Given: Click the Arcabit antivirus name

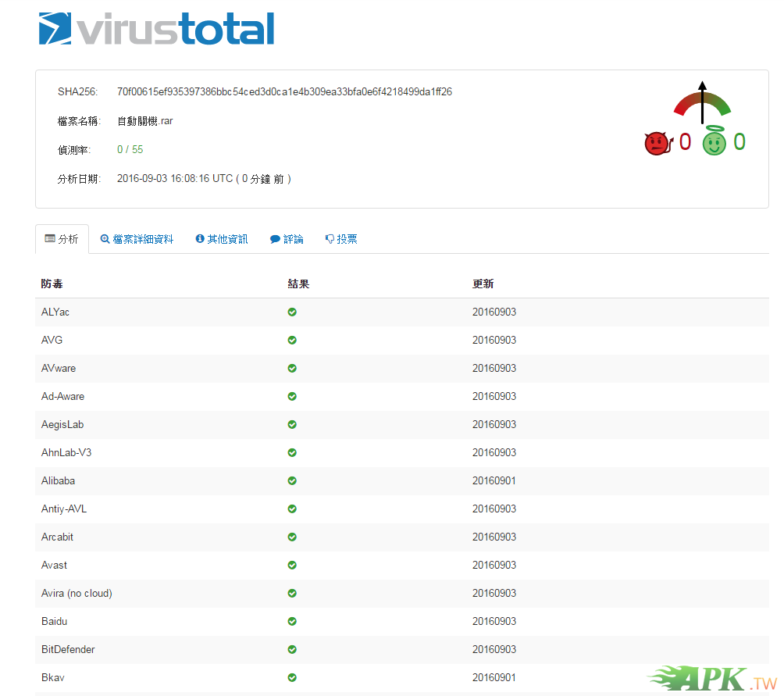Looking at the screenshot, I should (x=57, y=537).
